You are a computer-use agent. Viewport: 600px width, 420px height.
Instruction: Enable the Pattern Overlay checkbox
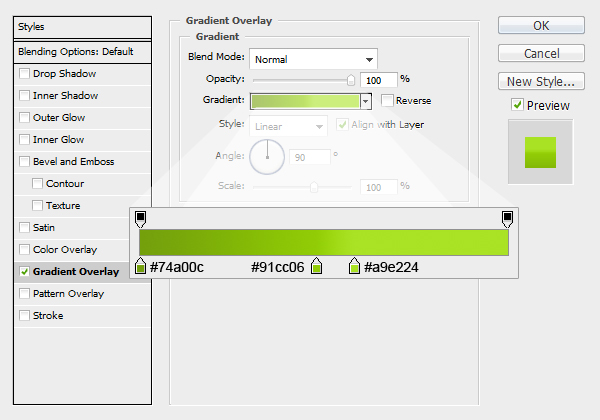click(24, 293)
